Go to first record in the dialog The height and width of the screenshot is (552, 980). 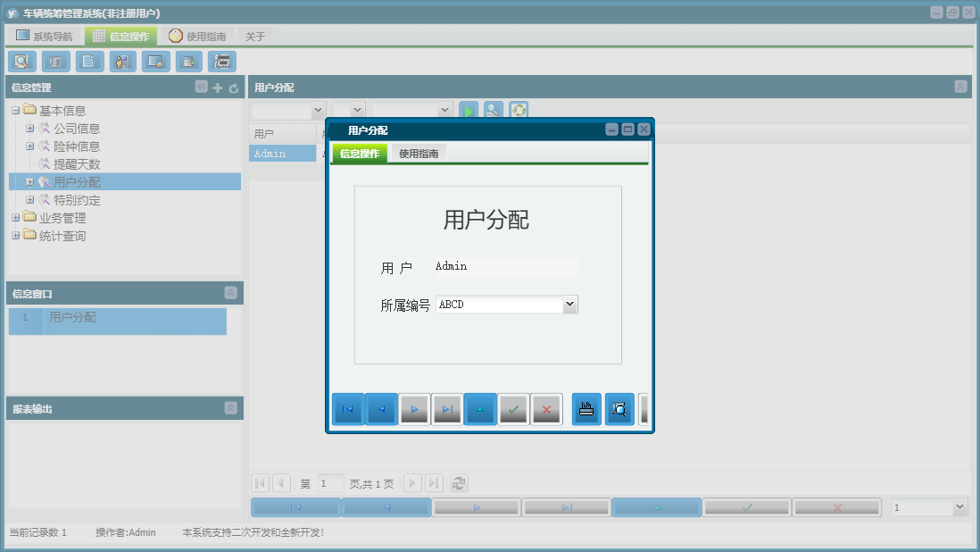pyautogui.click(x=348, y=410)
